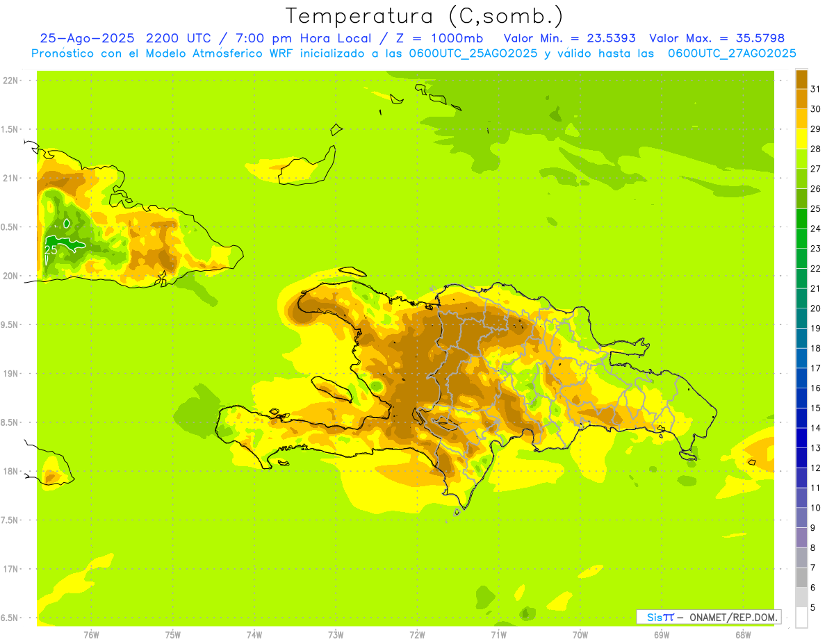Click the '22N' latitude label
This screenshot has height=644, width=834.
pyautogui.click(x=10, y=81)
